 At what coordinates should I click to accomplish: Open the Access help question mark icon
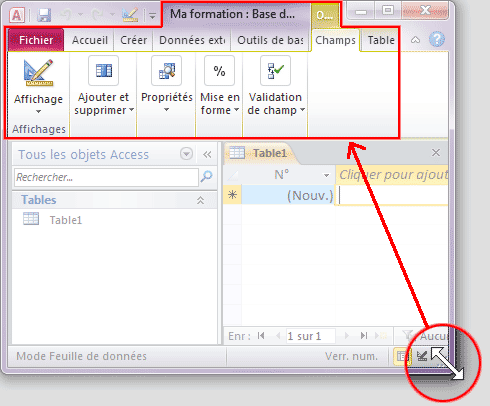pyautogui.click(x=437, y=40)
